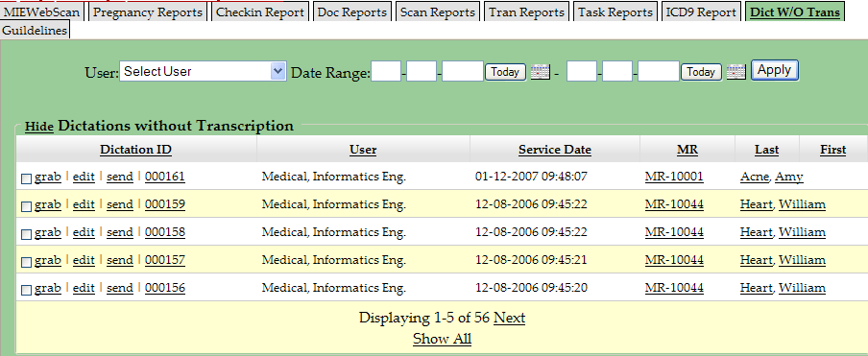The height and width of the screenshot is (356, 868).
Task: Switch to the Pregnancy Reports tab
Action: point(147,12)
